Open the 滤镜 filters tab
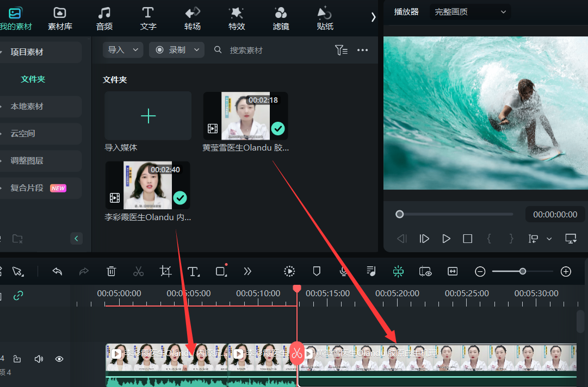The height and width of the screenshot is (387, 588). [281, 18]
